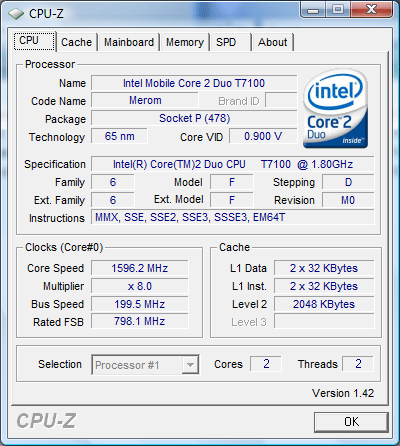Select the Memory tab

click(185, 42)
